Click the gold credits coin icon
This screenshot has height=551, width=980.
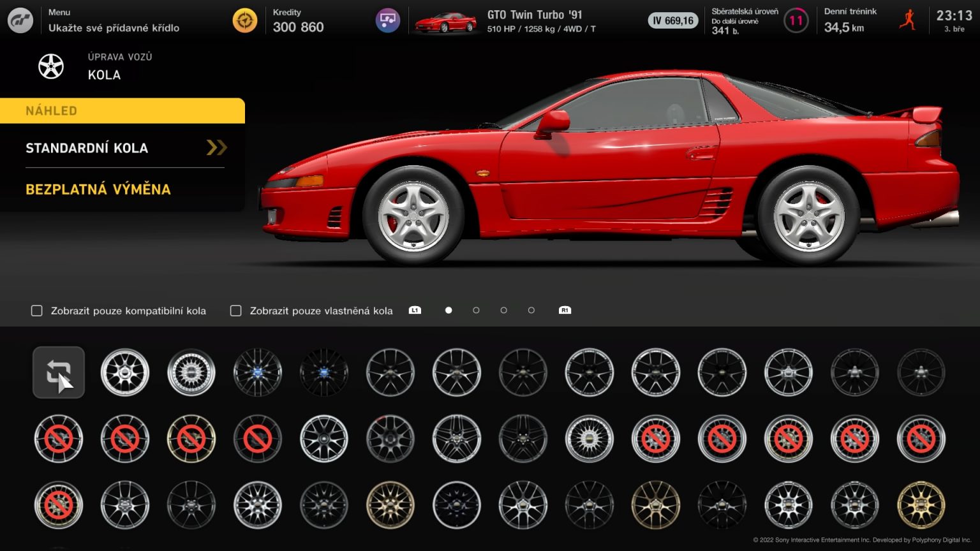pyautogui.click(x=245, y=20)
